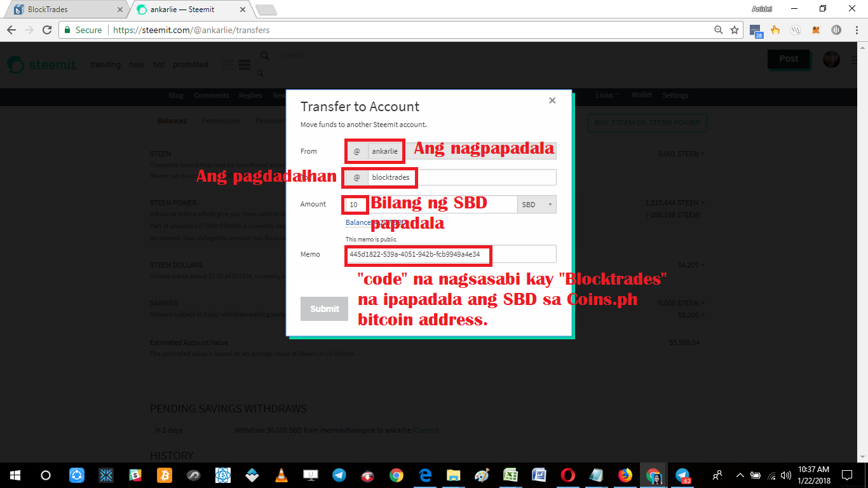
Task: Expand the 0.001 STEEM balance dropdown
Action: click(x=681, y=154)
